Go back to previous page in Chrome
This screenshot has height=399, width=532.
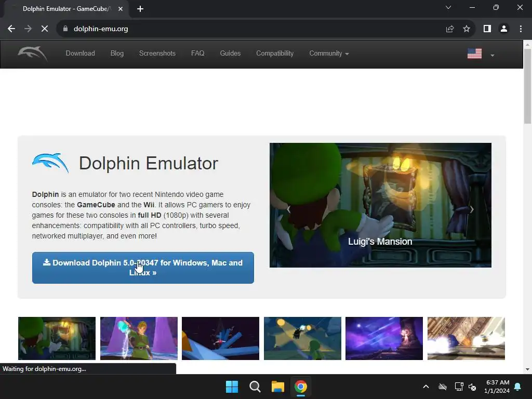11,29
